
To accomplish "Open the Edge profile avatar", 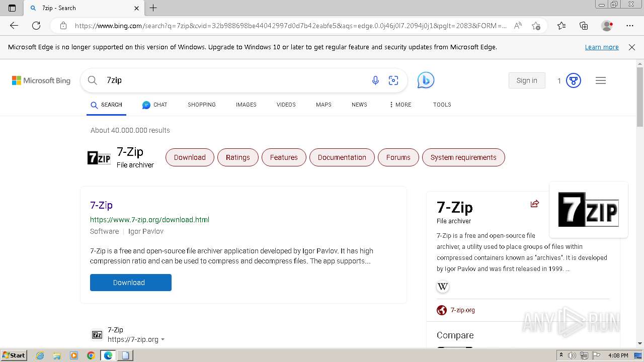I will click(607, 26).
